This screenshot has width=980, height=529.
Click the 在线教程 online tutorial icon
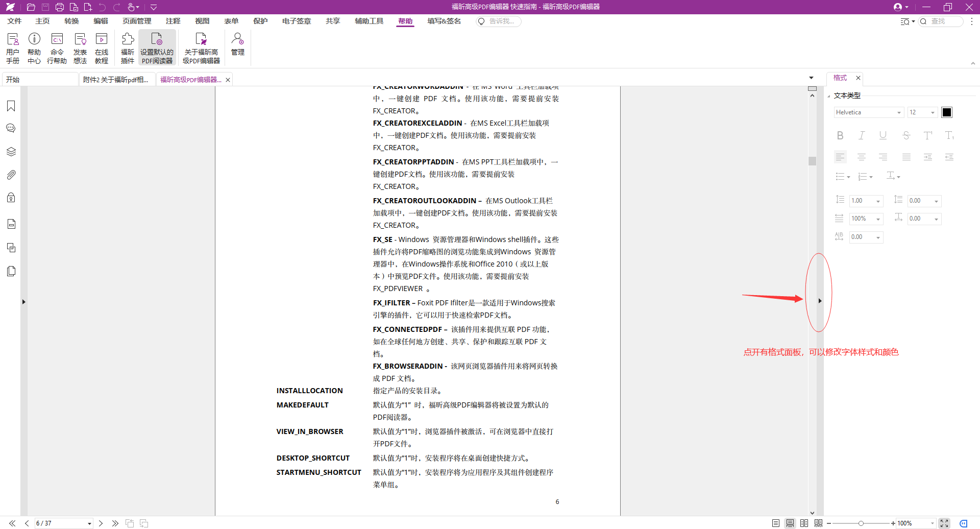click(102, 48)
